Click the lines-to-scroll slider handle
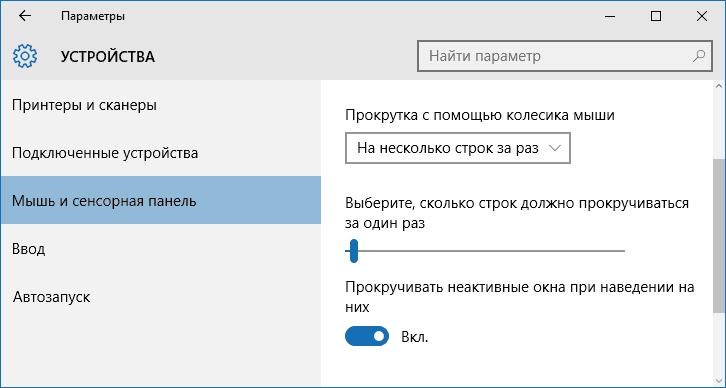 (x=354, y=250)
